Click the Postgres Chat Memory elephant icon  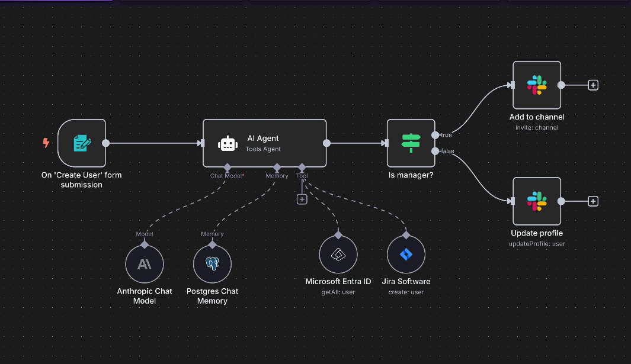pos(212,263)
